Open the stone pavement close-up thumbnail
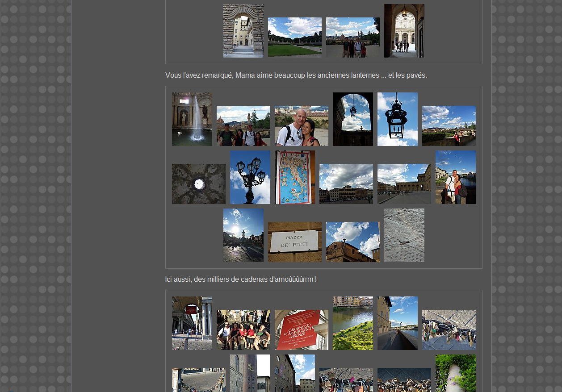 pyautogui.click(x=404, y=235)
